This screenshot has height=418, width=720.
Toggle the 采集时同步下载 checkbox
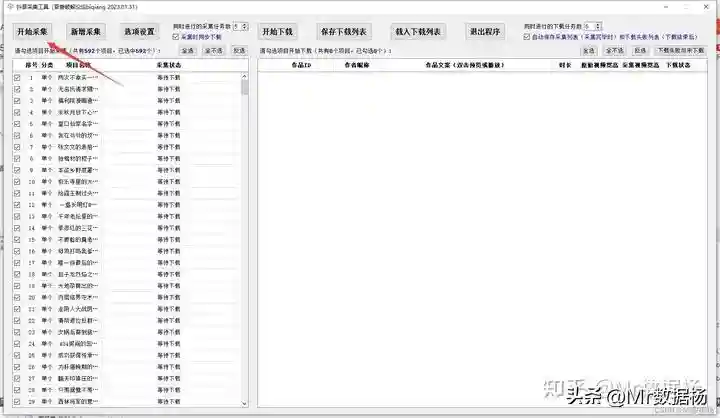(177, 36)
